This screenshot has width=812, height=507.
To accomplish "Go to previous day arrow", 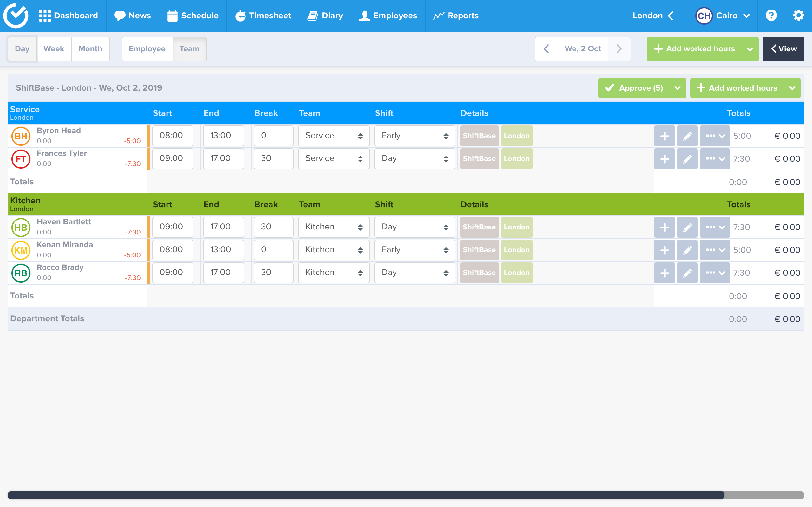I will pos(546,49).
